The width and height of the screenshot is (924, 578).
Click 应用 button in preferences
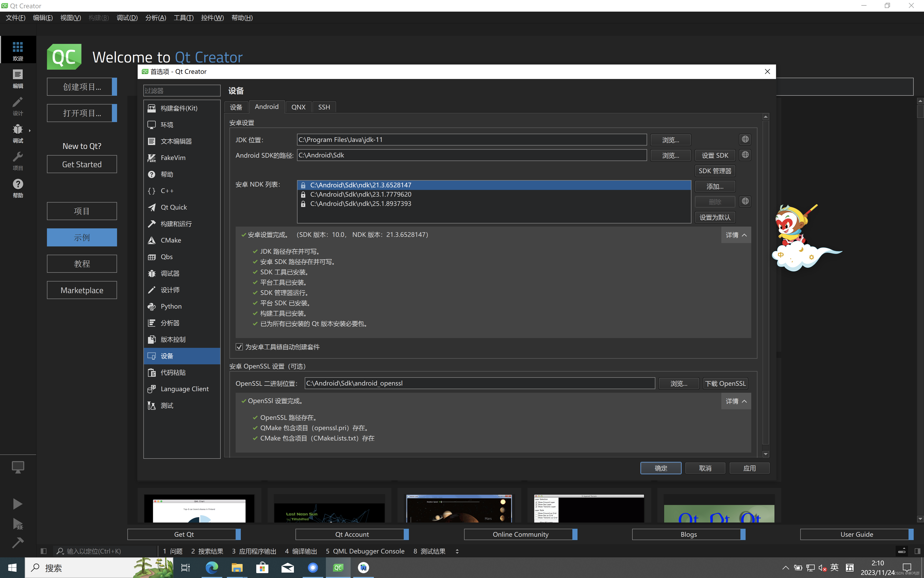click(x=749, y=468)
